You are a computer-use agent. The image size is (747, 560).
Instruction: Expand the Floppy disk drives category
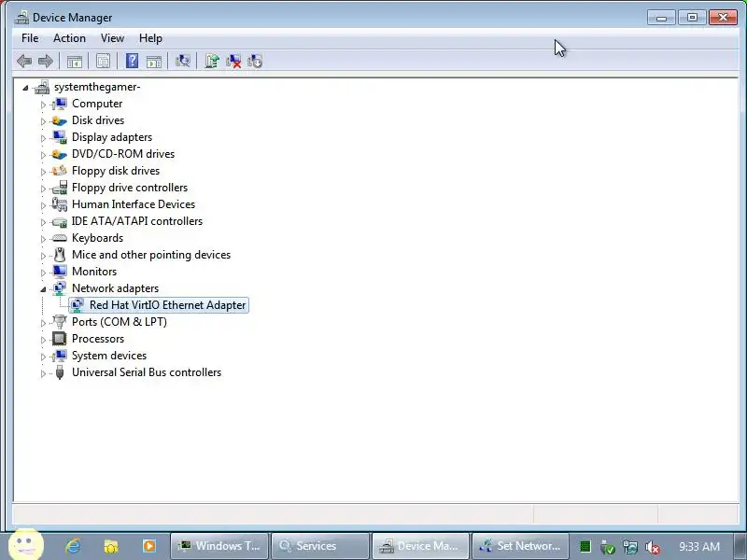[43, 172]
